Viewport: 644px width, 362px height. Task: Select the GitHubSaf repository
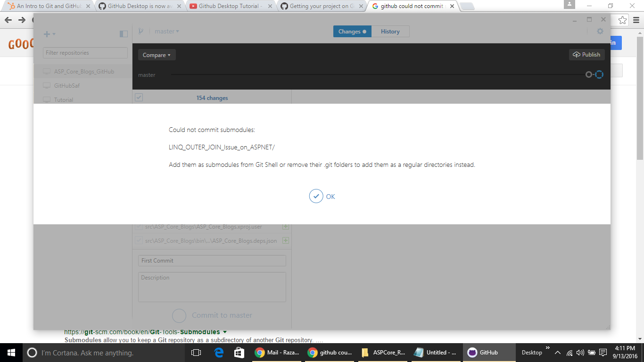[x=83, y=86]
